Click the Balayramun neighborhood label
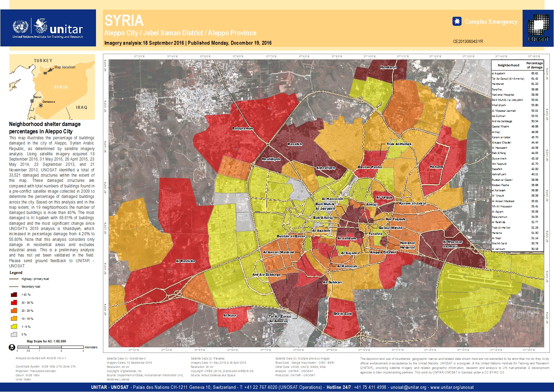 (243, 128)
